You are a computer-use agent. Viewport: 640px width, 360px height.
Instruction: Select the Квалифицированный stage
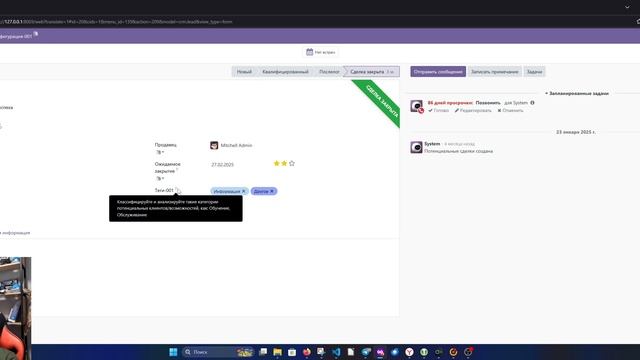pos(285,72)
